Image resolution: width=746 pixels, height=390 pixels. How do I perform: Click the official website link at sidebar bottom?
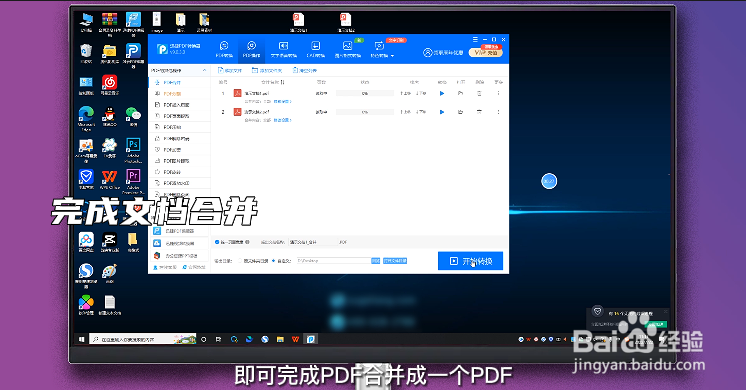(x=194, y=267)
